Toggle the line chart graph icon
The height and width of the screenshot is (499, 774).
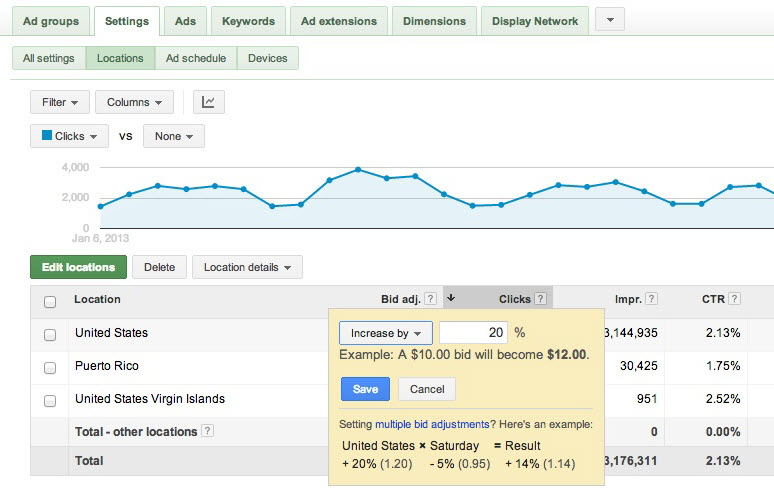[208, 102]
